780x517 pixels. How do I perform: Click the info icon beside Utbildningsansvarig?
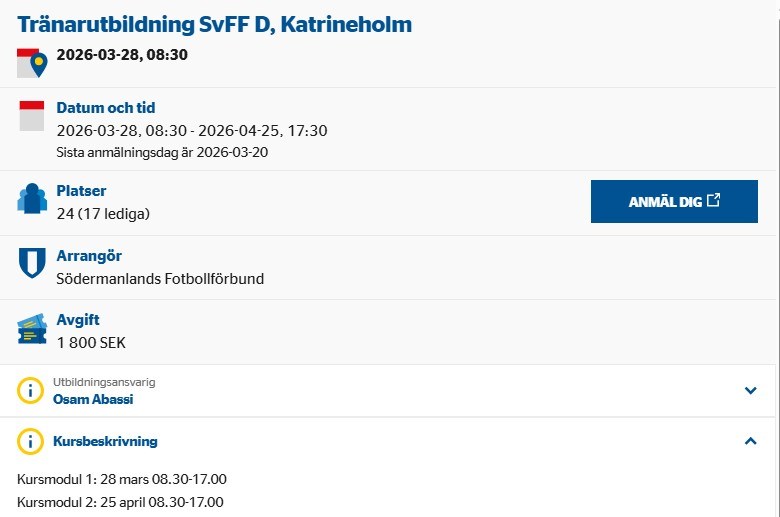[31, 391]
